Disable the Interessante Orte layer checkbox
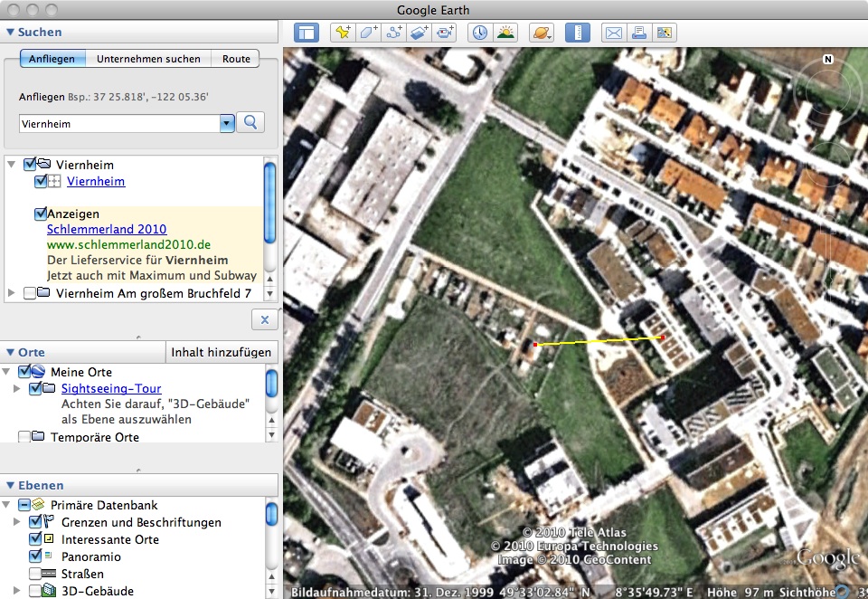 tap(35, 538)
